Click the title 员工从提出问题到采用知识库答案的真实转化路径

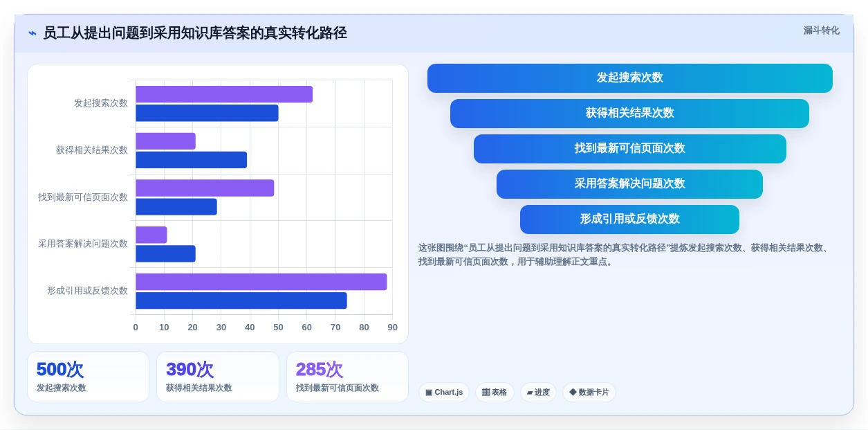pos(195,33)
